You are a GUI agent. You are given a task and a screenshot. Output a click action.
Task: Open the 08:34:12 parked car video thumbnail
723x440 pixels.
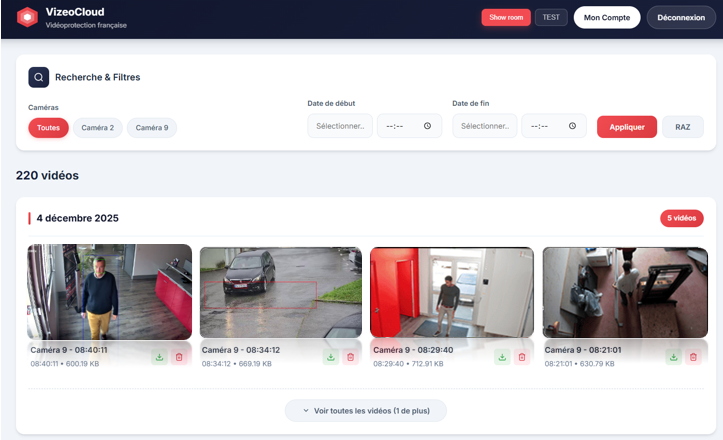[x=281, y=292]
